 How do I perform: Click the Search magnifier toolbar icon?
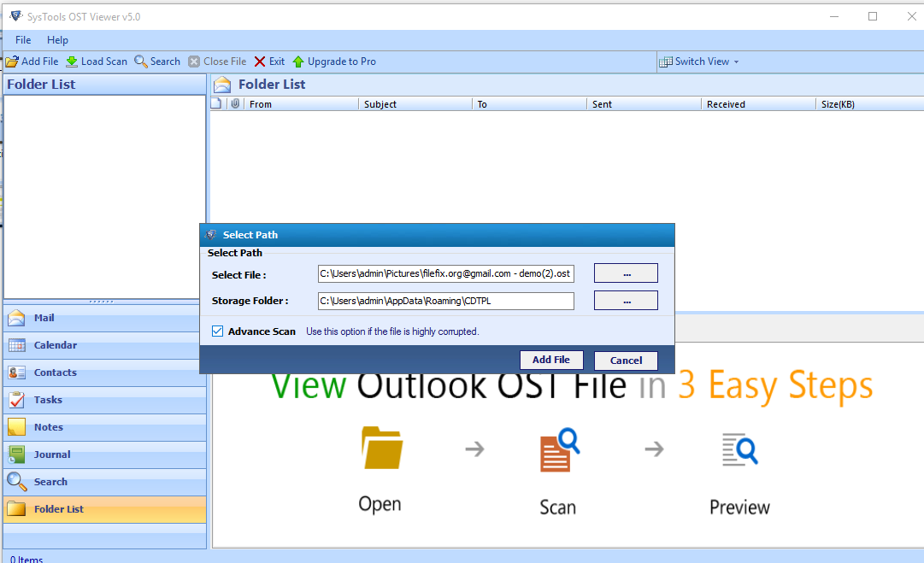(141, 62)
